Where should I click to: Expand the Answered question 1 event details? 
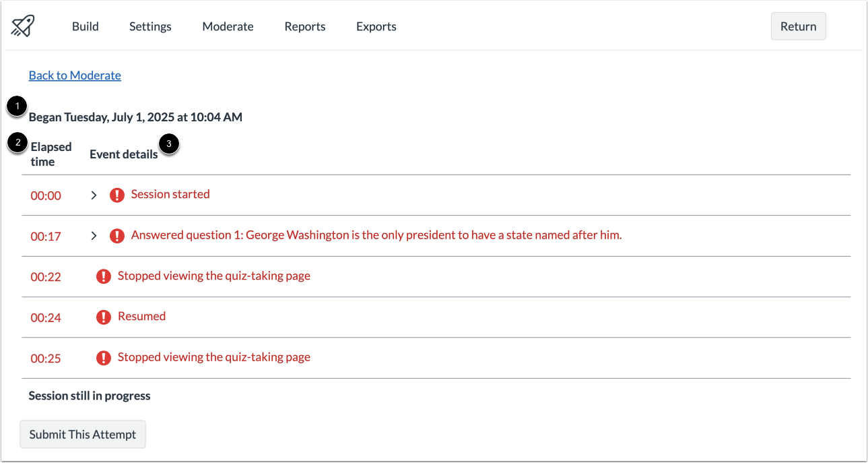[x=94, y=235]
